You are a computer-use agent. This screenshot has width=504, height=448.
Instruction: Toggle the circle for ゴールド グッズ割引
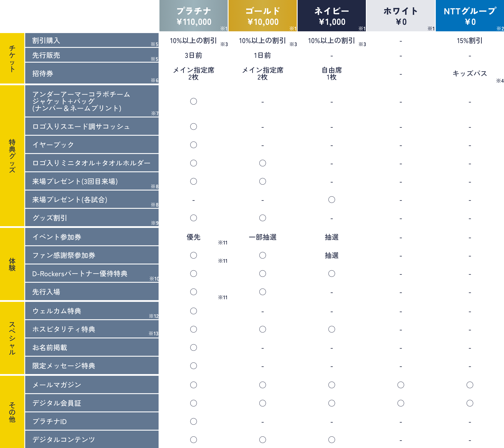263,218
